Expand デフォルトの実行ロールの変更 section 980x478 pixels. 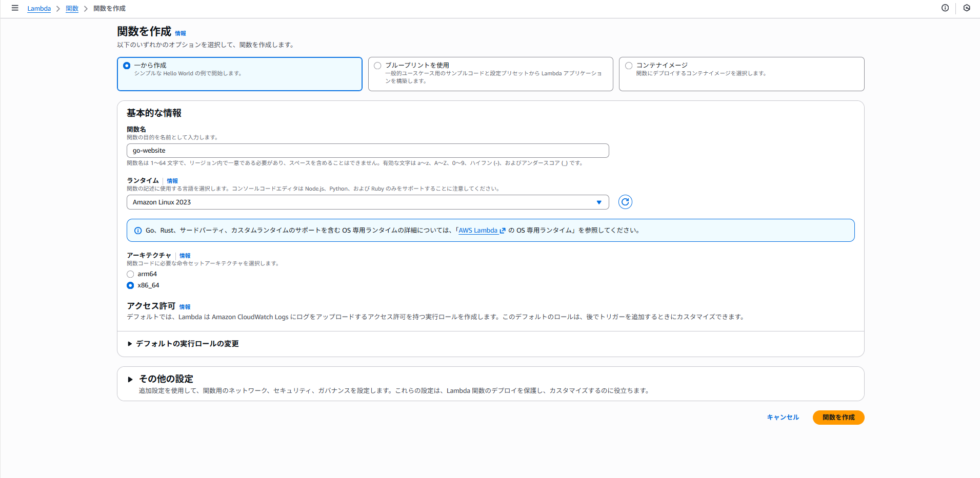183,344
